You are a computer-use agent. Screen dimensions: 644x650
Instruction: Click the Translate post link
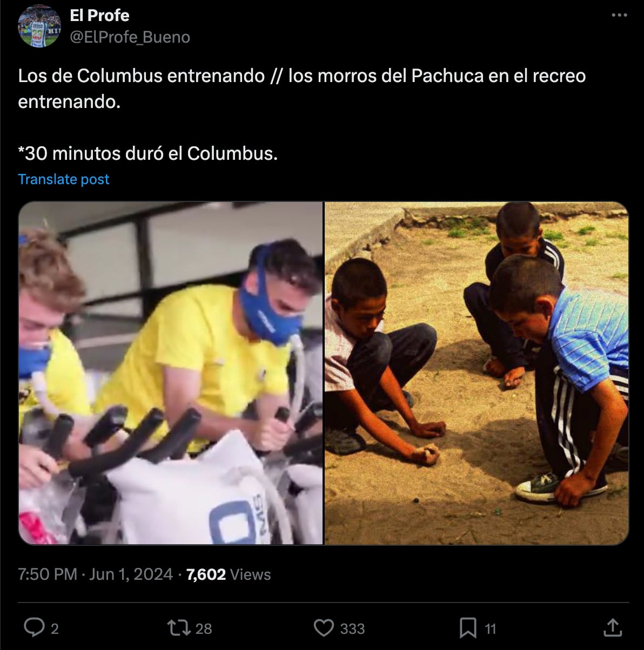(64, 179)
